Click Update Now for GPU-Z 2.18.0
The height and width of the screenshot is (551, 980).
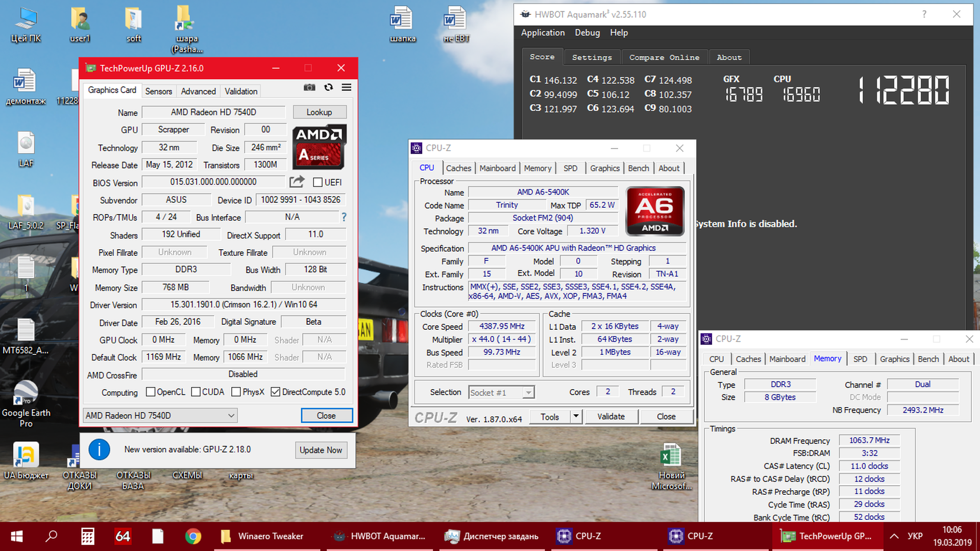tap(321, 450)
